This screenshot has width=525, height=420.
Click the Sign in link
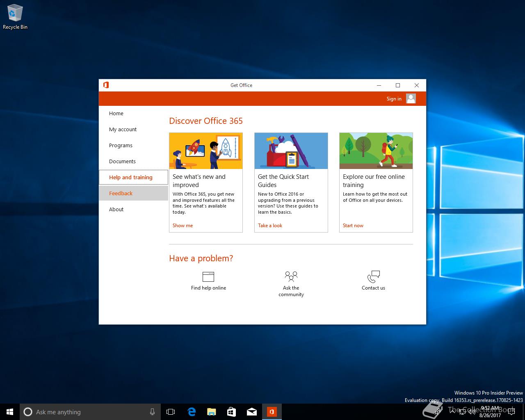coord(394,99)
